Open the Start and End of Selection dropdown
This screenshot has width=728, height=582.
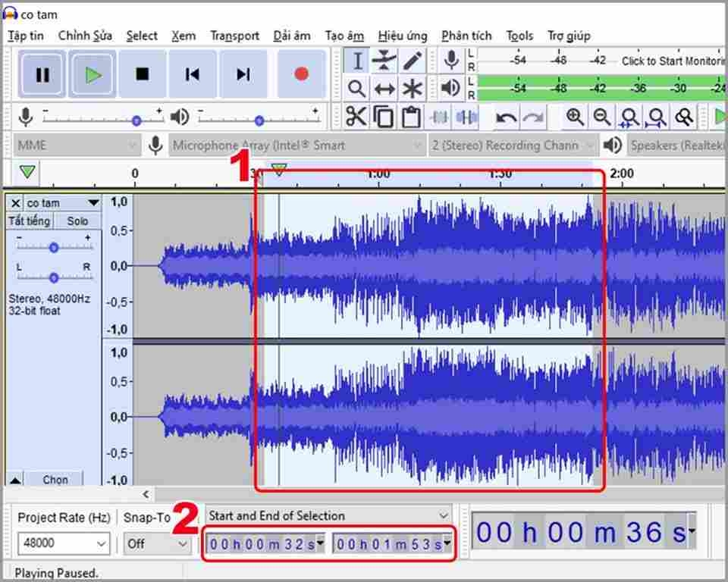coord(328,515)
